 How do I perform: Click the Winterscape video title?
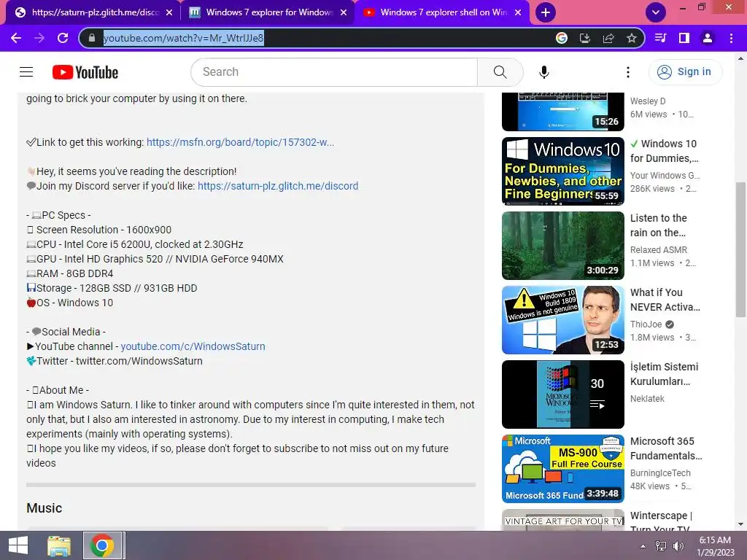661,521
